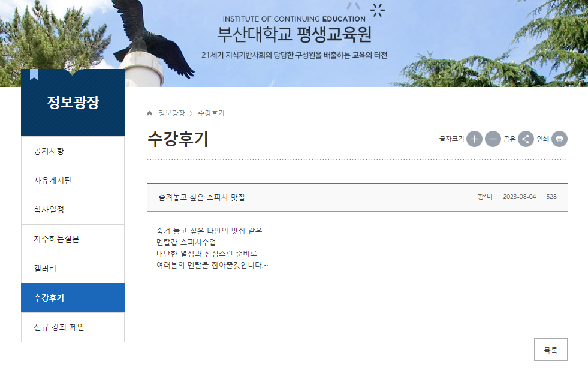Image resolution: width=588 pixels, height=373 pixels.
Task: Open 갤러리 in the sidebar
Action: click(x=73, y=269)
